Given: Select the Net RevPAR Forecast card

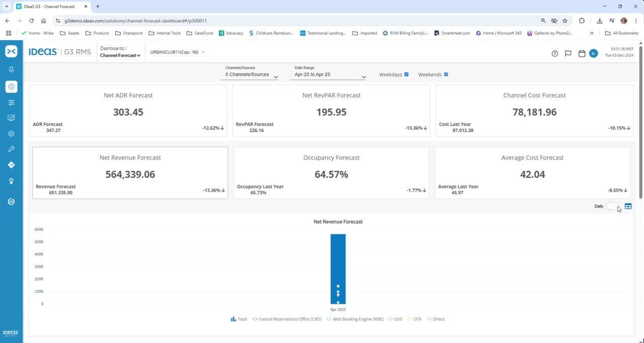Looking at the screenshot, I should click(x=331, y=110).
